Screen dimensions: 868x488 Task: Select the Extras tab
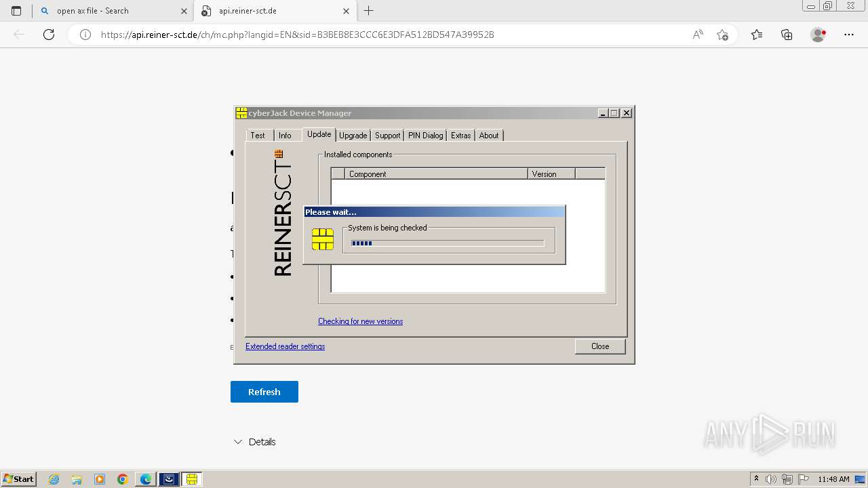[460, 136]
